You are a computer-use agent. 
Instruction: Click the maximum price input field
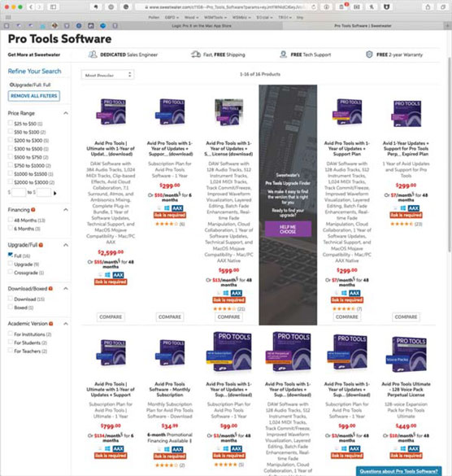(44, 193)
